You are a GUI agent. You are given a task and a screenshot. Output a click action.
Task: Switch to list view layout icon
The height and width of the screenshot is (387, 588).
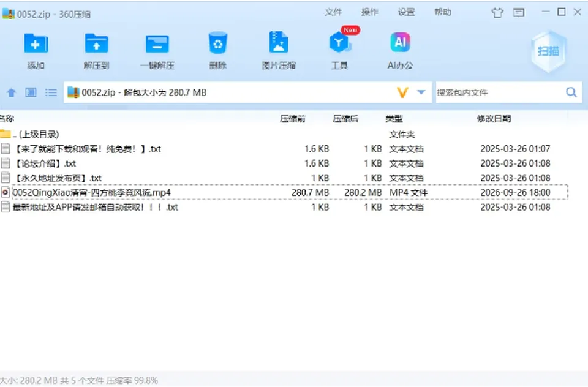[51, 92]
